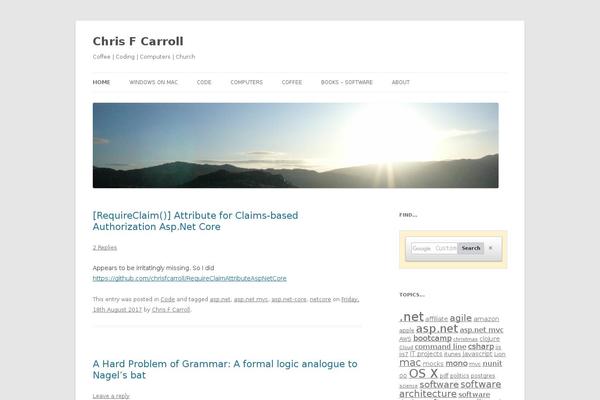Select the amazon topic tag
The image size is (600, 400).
[486, 319]
